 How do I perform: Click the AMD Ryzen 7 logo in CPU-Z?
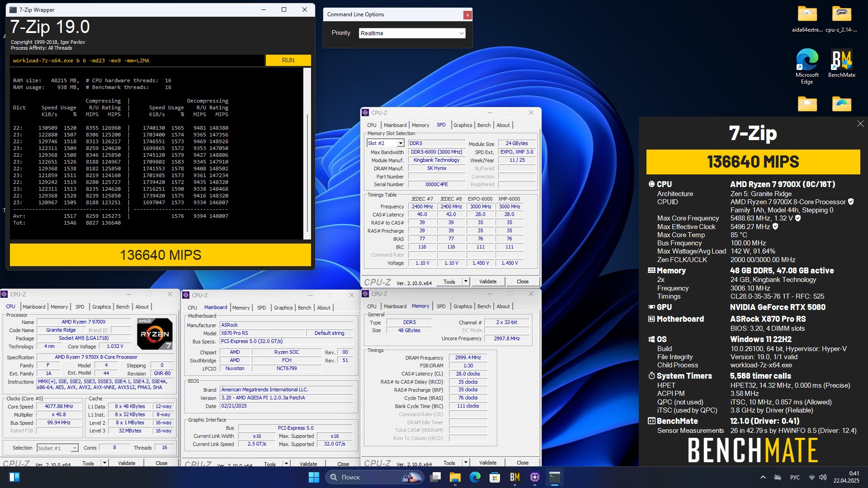coord(155,334)
